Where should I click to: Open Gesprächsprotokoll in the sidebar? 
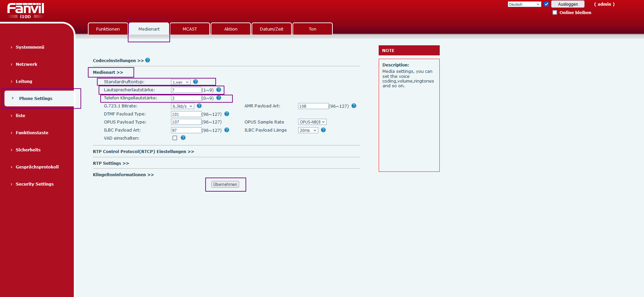37,167
